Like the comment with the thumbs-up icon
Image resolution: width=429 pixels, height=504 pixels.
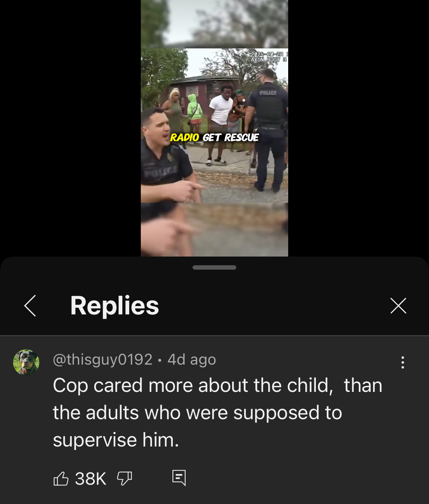tap(61, 479)
